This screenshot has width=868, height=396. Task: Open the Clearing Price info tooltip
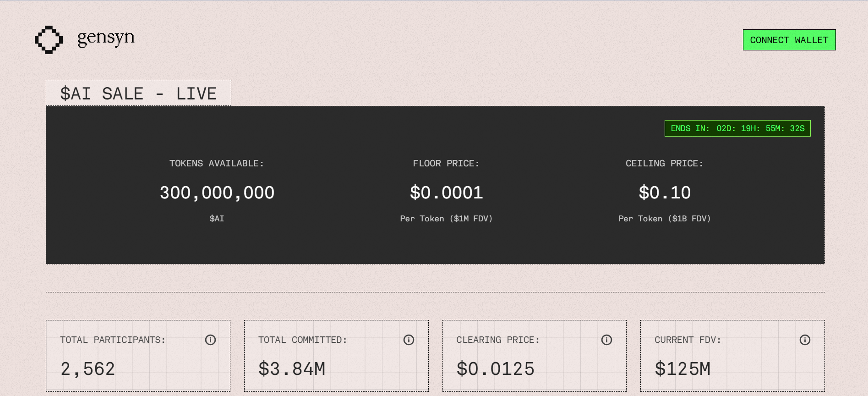607,340
